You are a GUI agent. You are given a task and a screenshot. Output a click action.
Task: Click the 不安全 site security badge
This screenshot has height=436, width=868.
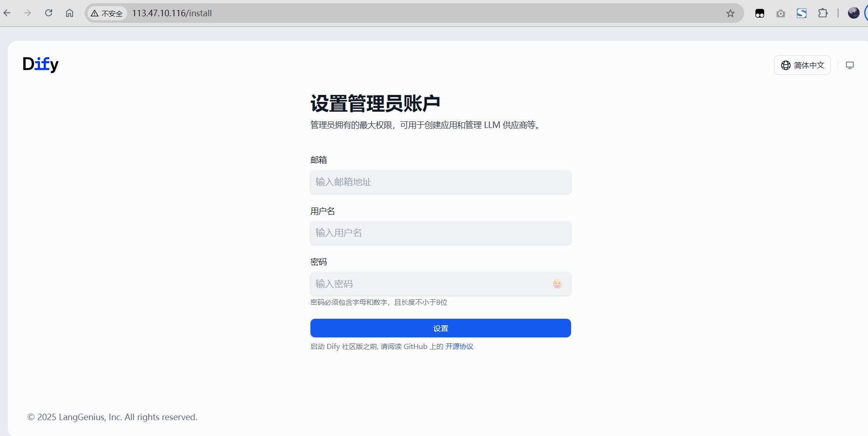click(x=107, y=13)
